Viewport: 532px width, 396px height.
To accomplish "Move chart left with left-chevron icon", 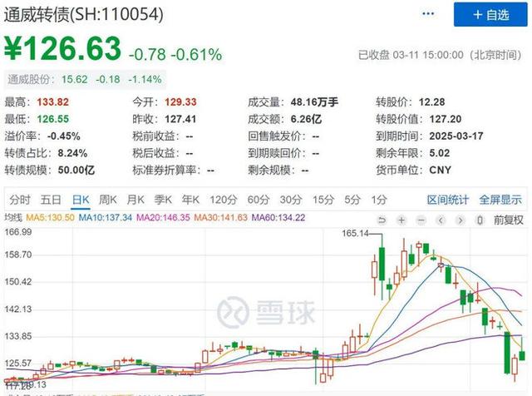I will coord(441,220).
